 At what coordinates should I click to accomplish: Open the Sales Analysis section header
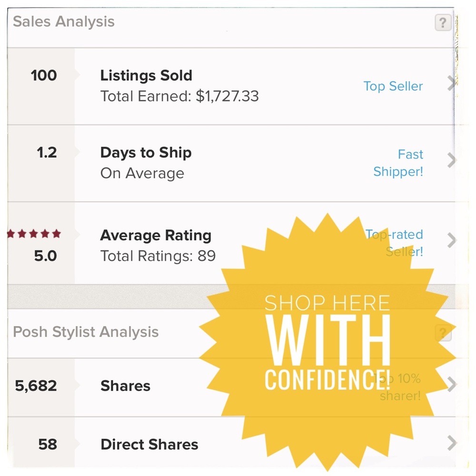tap(62, 21)
